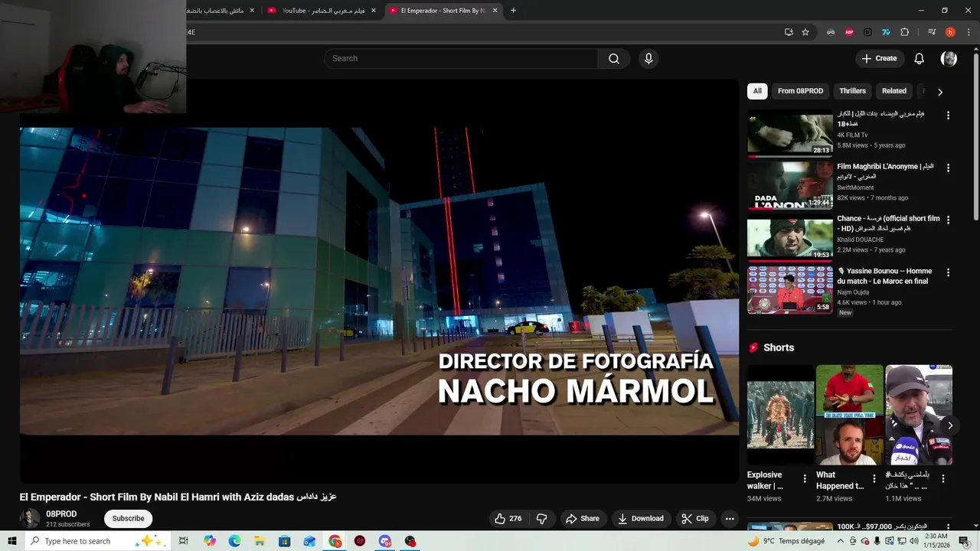Open Windows notification center
The height and width of the screenshot is (551, 980).
pyautogui.click(x=964, y=541)
